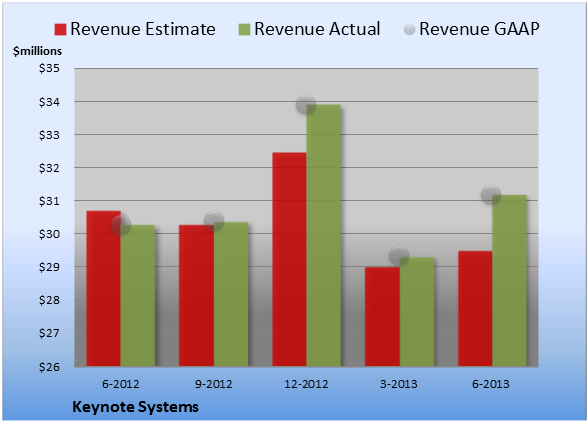Select the green actual bar for 6-2012
Image resolution: width=588 pixels, height=422 pixels.
pyautogui.click(x=138, y=296)
